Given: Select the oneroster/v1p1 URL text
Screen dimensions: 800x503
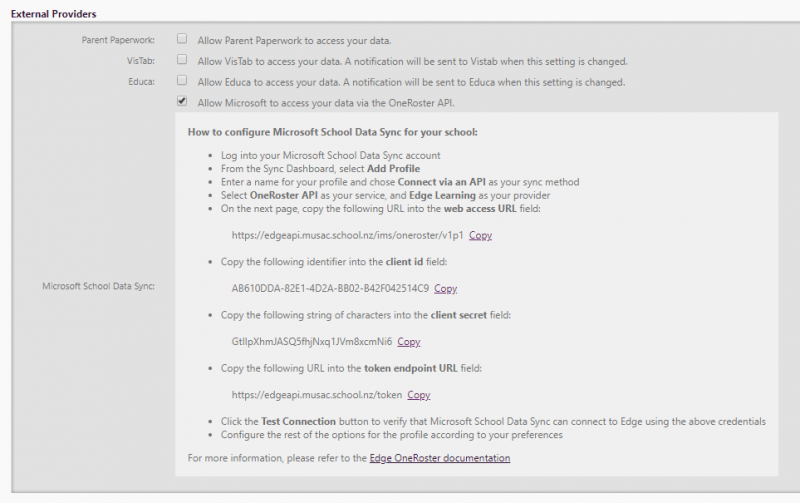Looking at the screenshot, I should (x=347, y=235).
